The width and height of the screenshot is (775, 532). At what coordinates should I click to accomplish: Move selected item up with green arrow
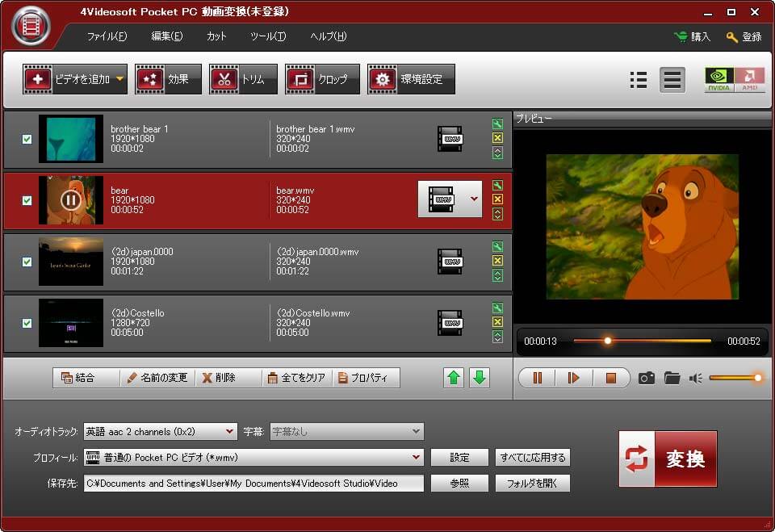click(x=454, y=378)
